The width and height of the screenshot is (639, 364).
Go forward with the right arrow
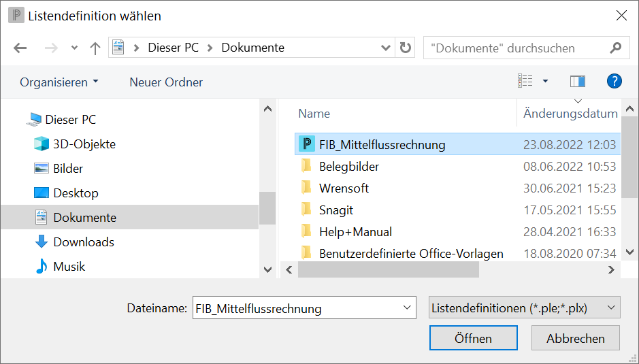[51, 48]
